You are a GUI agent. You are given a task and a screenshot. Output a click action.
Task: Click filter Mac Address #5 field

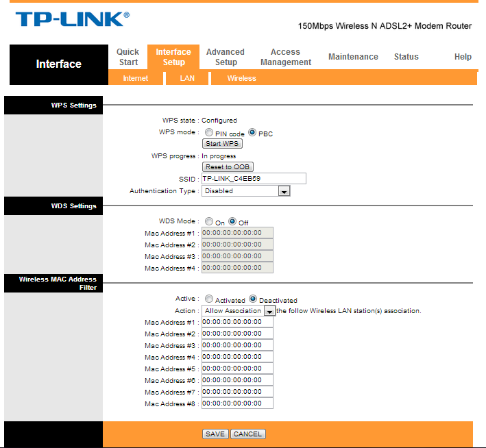pyautogui.click(x=237, y=369)
